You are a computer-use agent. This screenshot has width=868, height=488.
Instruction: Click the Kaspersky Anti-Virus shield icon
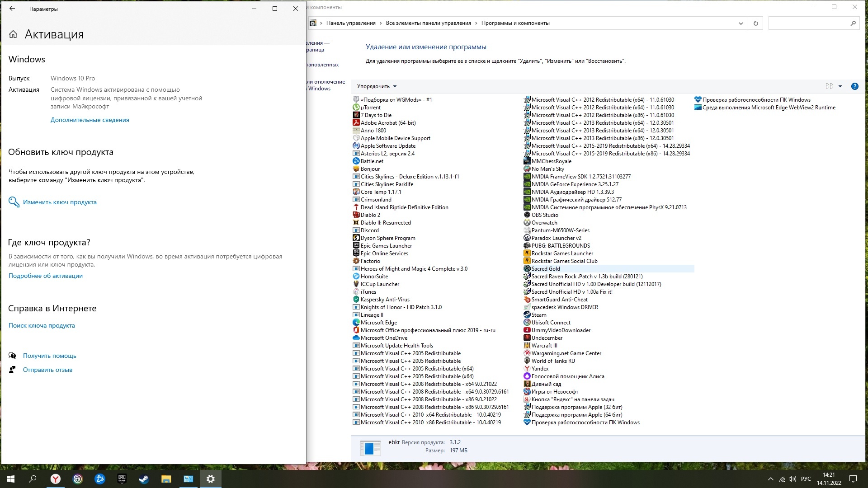coord(356,300)
